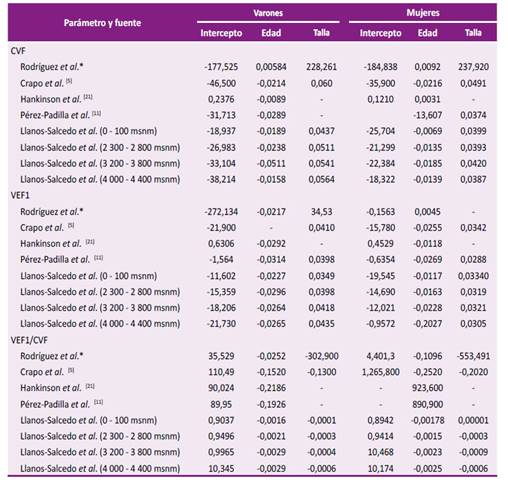Click the Varones Intercepto column header

pyautogui.click(x=221, y=33)
